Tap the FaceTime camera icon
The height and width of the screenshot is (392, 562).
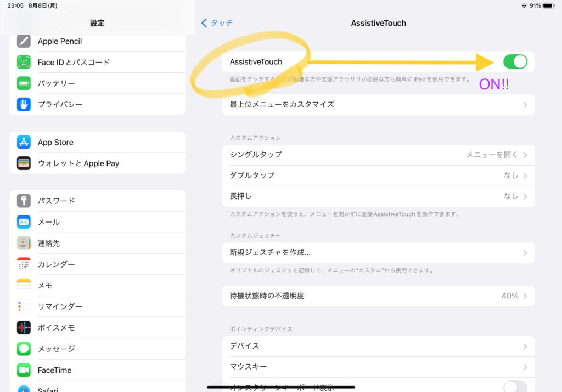tap(24, 370)
